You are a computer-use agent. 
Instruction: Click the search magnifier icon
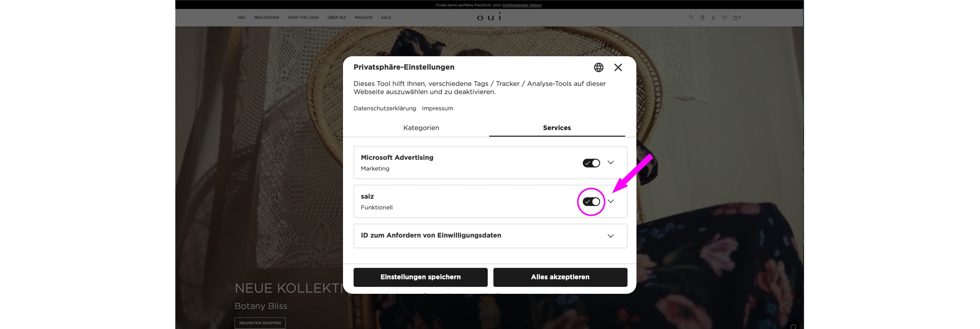pos(691,17)
